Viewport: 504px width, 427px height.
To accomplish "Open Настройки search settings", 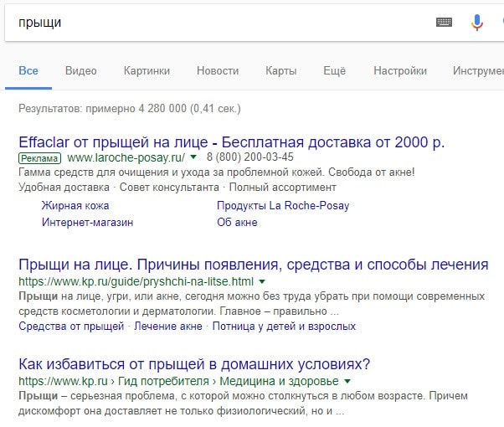I will [x=399, y=71].
